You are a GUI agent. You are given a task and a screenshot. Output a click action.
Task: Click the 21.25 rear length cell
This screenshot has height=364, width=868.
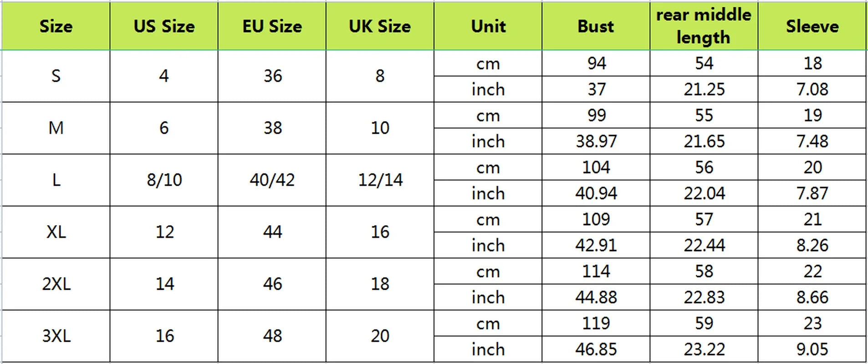[x=704, y=89]
